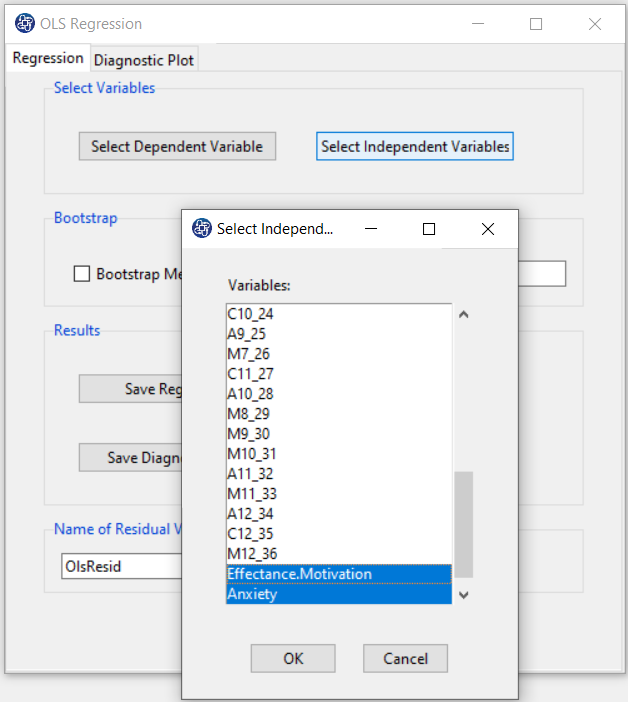Select variable M12_36 in the list
Viewport: 628px width, 702px height.
(339, 554)
